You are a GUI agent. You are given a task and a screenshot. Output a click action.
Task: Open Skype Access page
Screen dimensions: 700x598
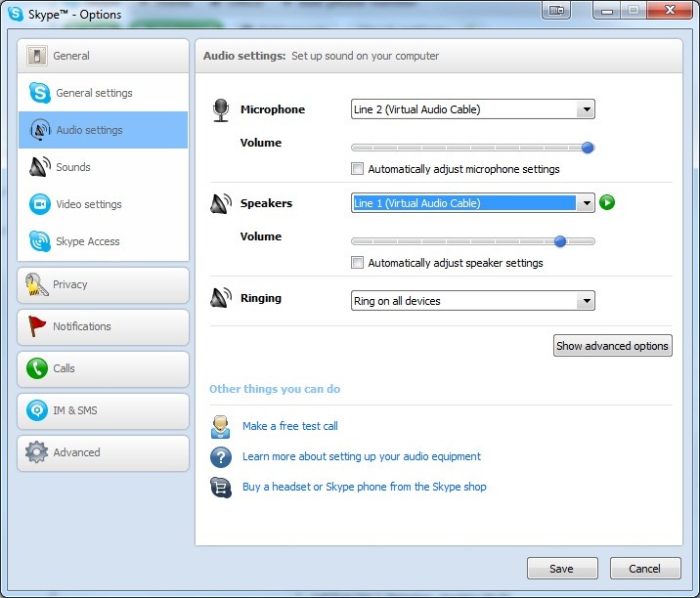tap(103, 241)
